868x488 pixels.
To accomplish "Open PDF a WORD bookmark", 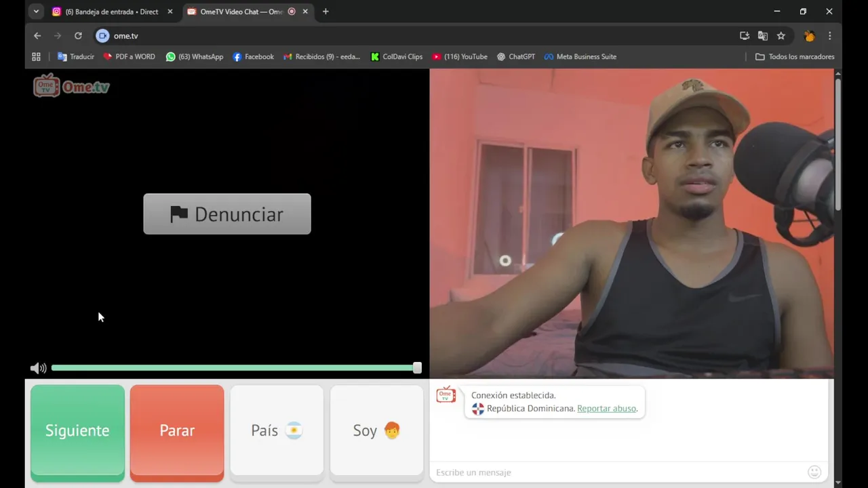I will [129, 57].
